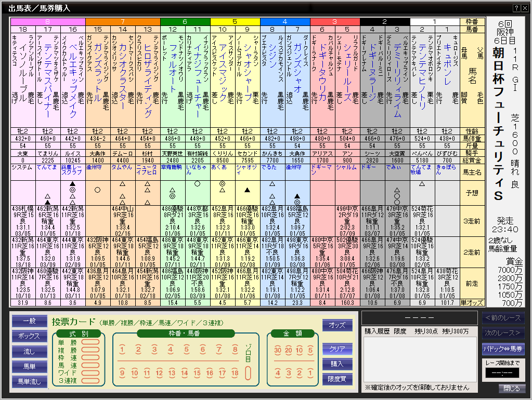
Task: Open help with the ? title bar button
Action: click(x=516, y=8)
